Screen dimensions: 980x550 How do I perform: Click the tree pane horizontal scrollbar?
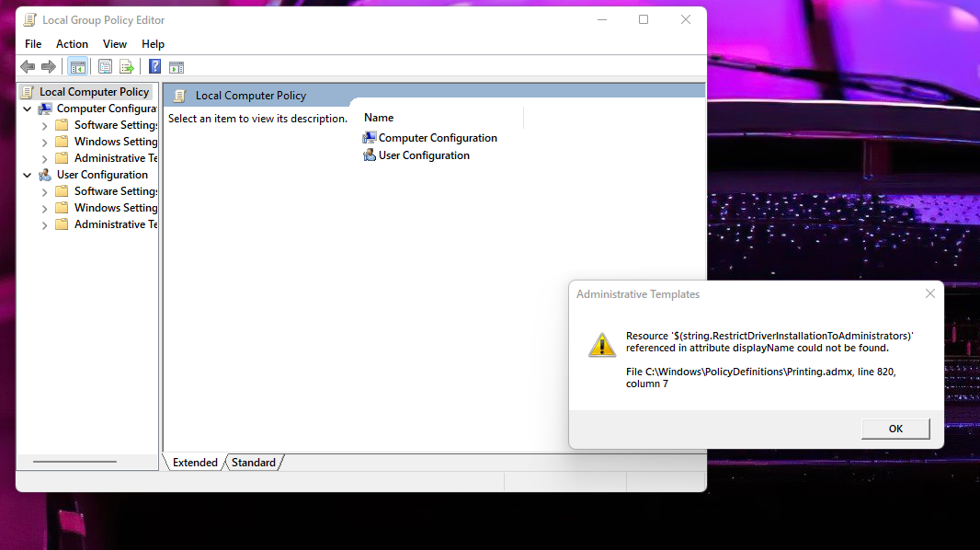click(74, 462)
